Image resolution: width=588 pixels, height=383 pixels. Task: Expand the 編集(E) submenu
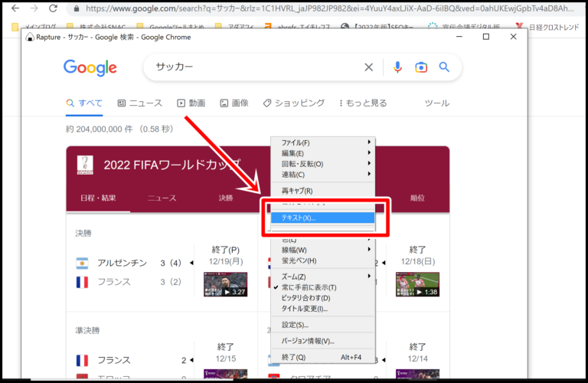[x=323, y=153]
